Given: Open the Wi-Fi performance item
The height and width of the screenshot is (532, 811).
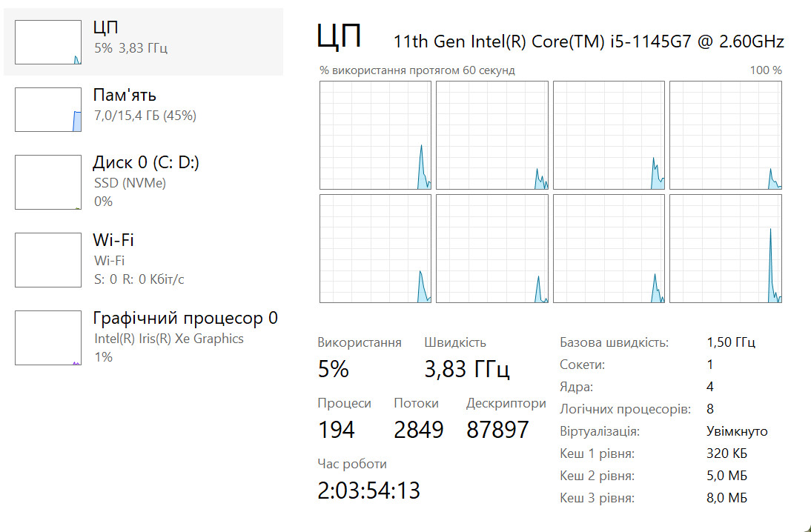Looking at the screenshot, I should click(143, 259).
